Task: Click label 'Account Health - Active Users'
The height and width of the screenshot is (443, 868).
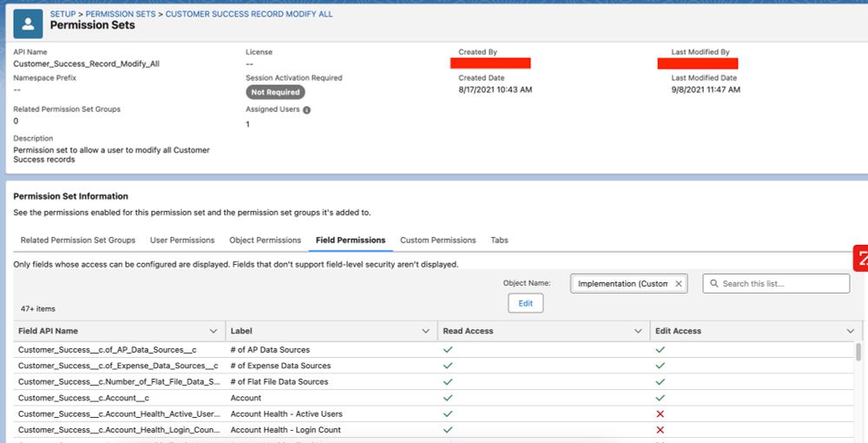Action: [x=286, y=413]
